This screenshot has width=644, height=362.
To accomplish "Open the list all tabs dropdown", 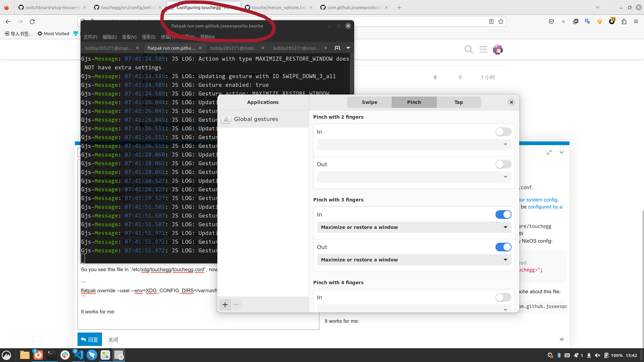I will 597,7.
